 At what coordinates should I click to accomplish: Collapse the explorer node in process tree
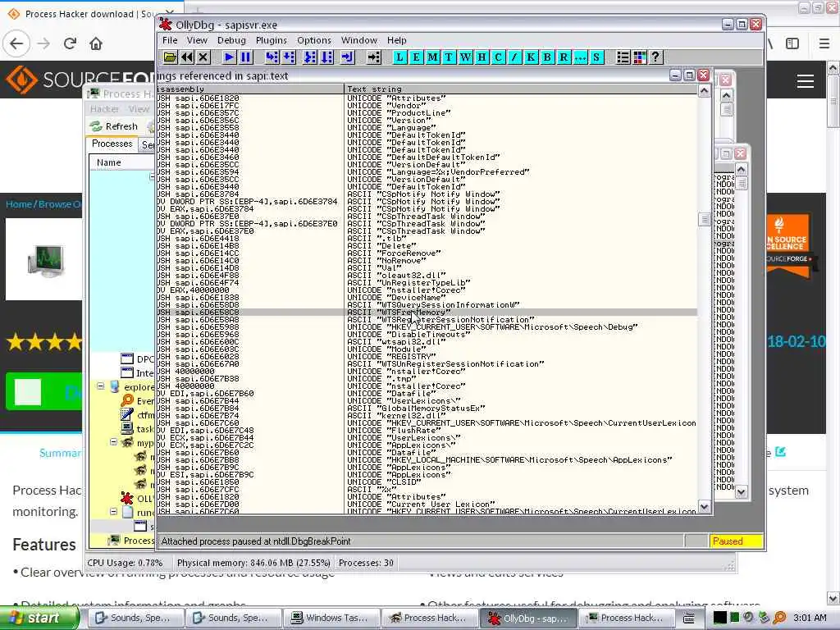pos(100,386)
